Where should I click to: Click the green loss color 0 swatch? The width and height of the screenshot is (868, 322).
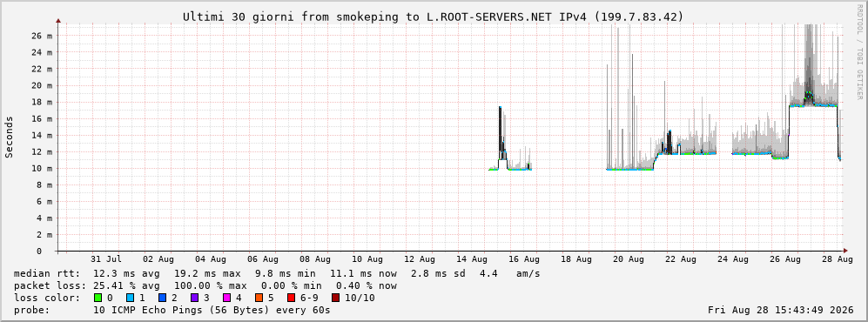(98, 299)
